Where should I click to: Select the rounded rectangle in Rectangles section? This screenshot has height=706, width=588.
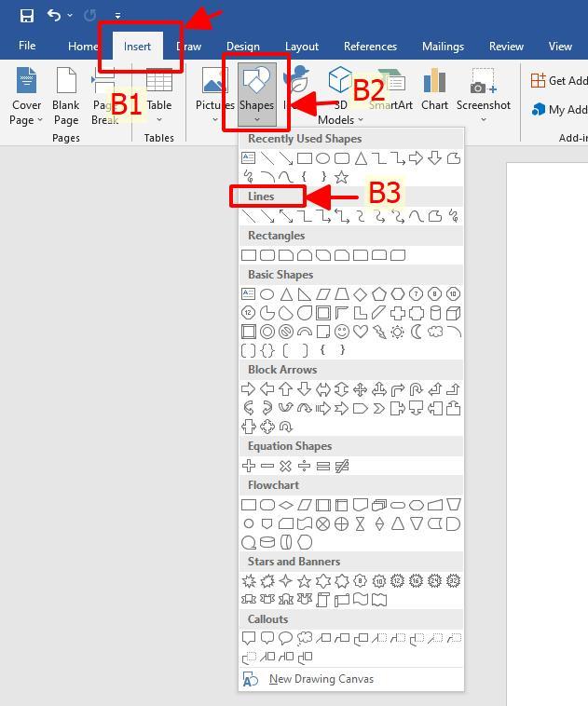(267, 255)
